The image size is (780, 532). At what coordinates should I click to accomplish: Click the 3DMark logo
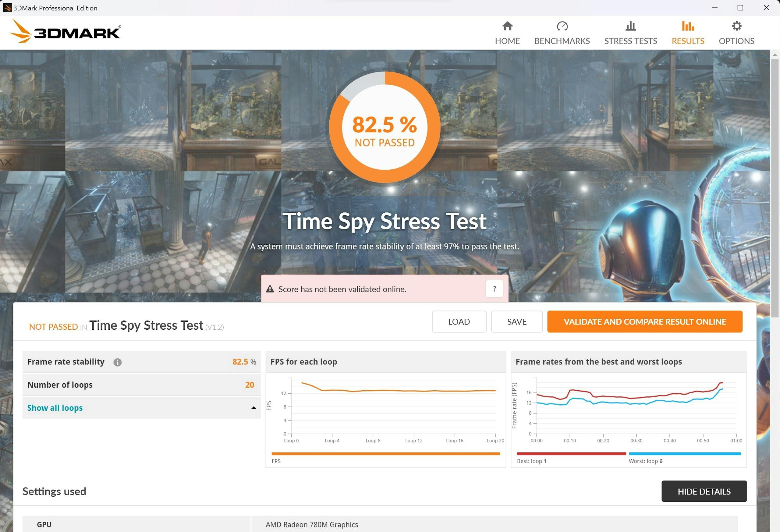[x=66, y=32]
